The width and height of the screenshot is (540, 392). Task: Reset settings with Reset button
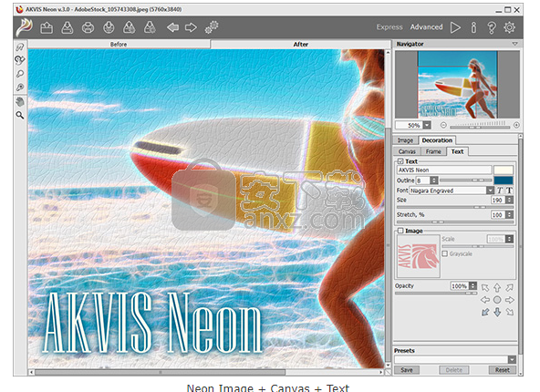(502, 370)
